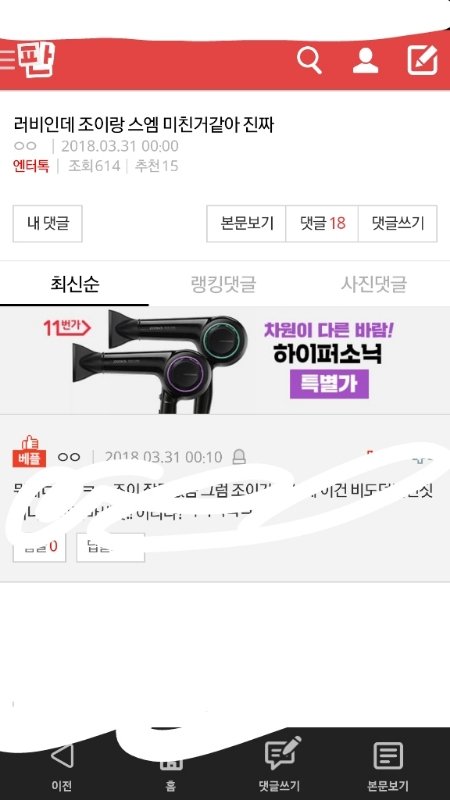Click the 본문보기 button under the title
The height and width of the screenshot is (800, 450).
(x=246, y=223)
